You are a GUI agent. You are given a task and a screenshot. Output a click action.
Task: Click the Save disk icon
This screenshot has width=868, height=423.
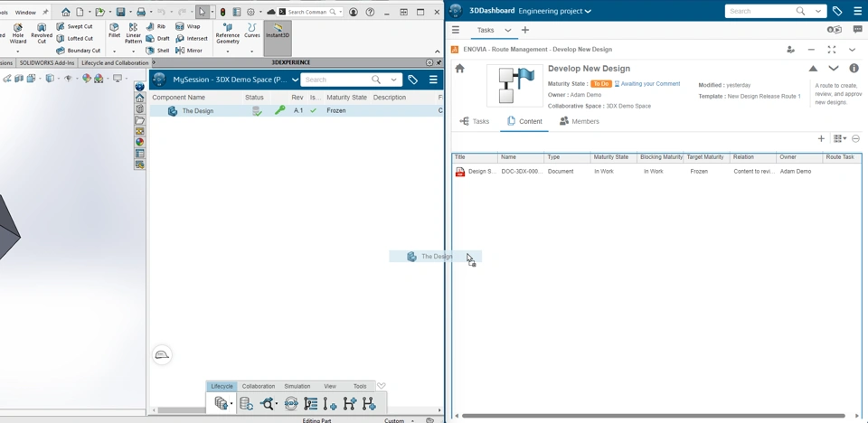(x=120, y=12)
